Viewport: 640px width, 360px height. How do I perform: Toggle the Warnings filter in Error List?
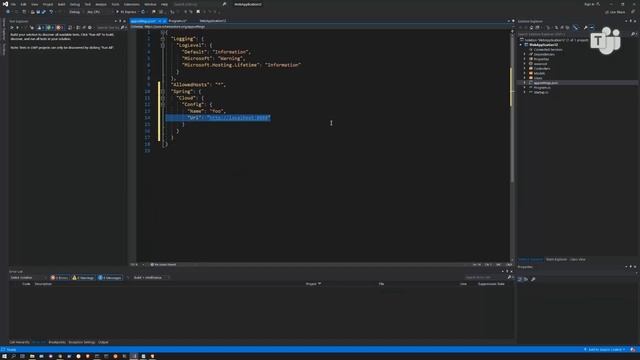coord(83,278)
